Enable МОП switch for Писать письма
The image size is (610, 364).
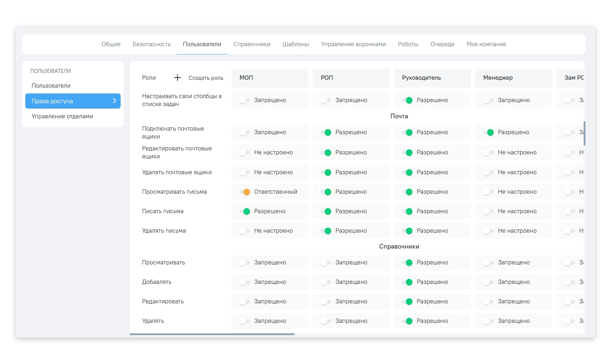coord(245,211)
